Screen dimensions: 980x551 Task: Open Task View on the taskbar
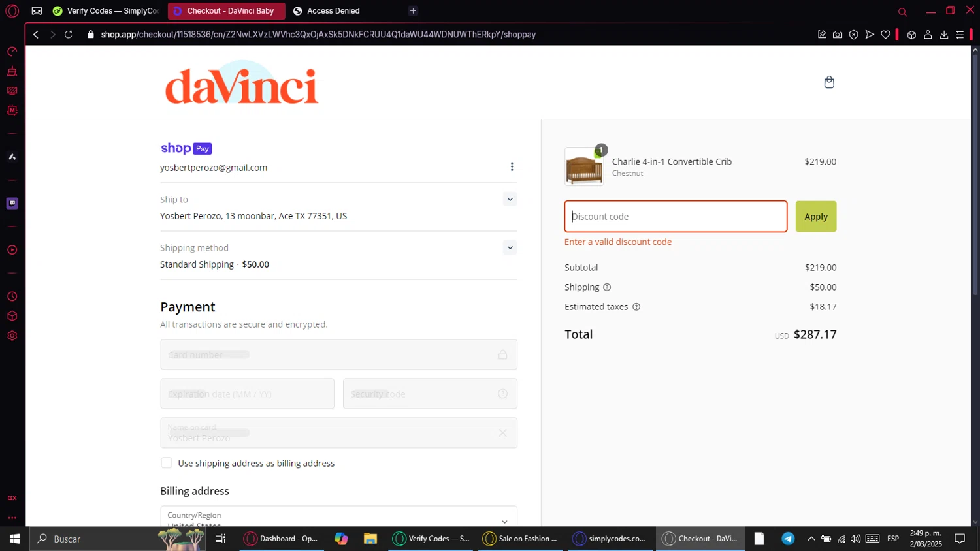point(220,539)
